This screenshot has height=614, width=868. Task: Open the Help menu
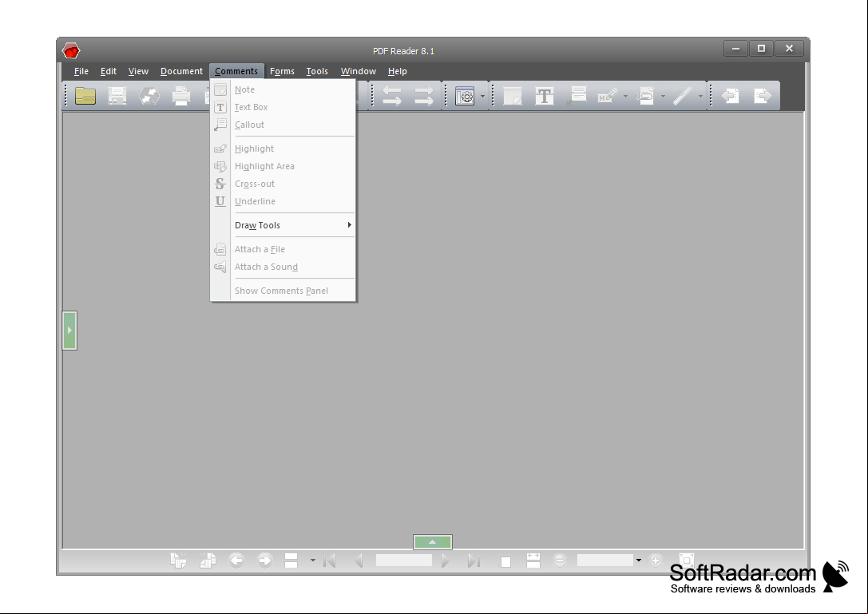coord(398,71)
